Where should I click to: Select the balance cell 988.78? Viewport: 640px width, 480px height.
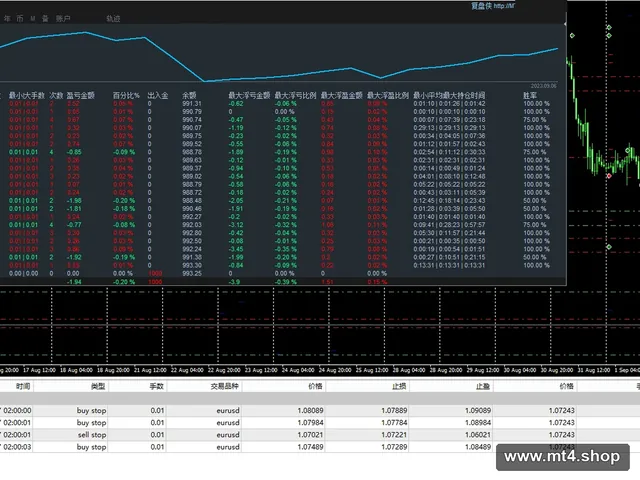point(192,152)
